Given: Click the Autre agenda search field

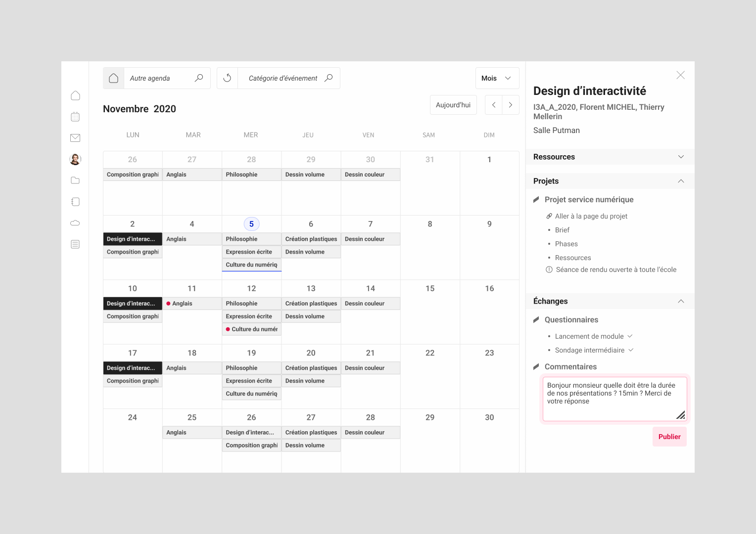Looking at the screenshot, I should pos(167,78).
